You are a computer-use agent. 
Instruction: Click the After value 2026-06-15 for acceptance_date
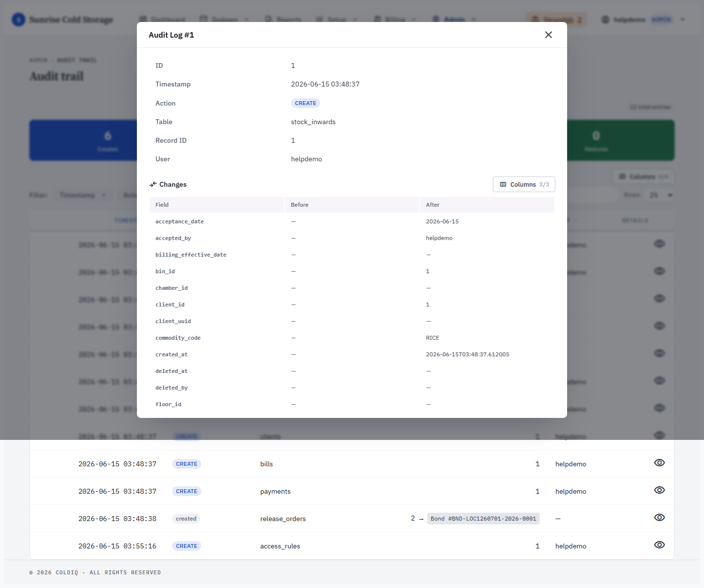pyautogui.click(x=442, y=221)
